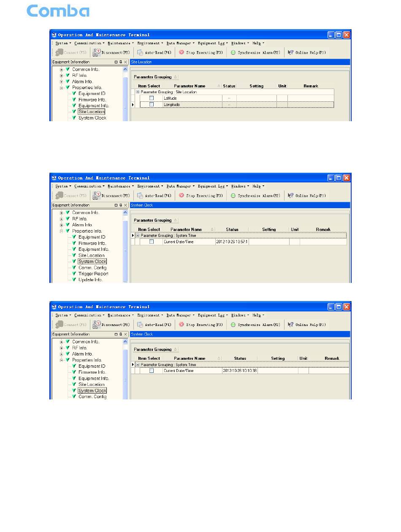Click Auto-Read (F4) in the middle screenshot

[154, 196]
